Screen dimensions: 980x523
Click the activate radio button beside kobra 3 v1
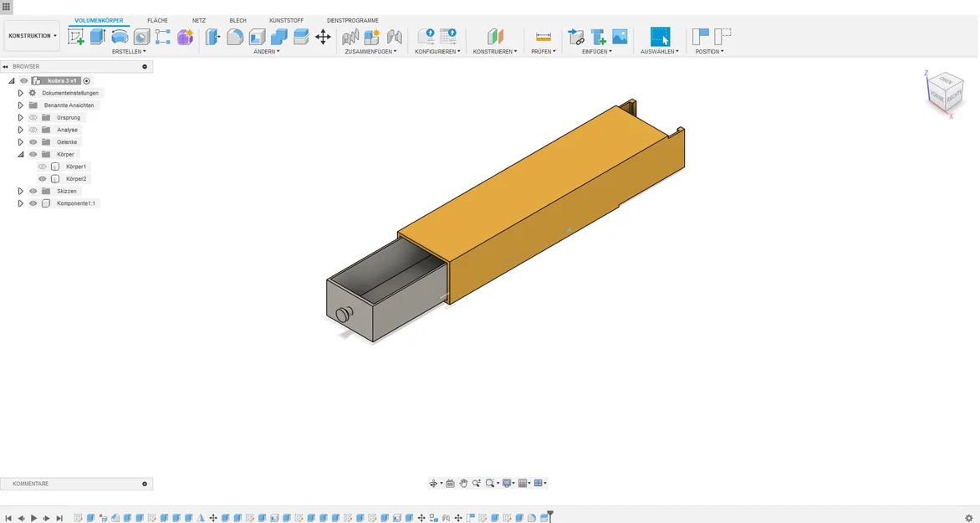(x=87, y=80)
